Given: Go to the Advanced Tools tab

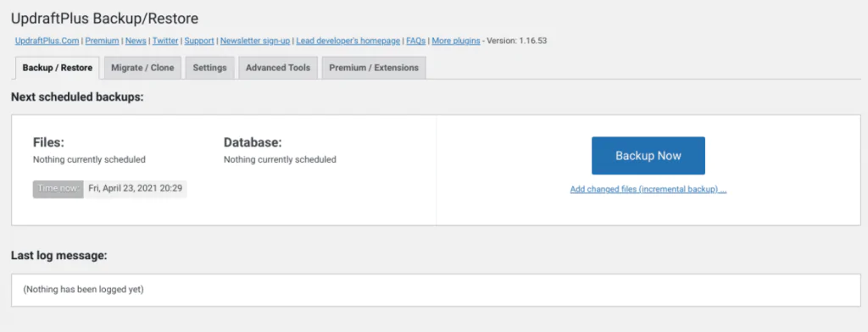Looking at the screenshot, I should coord(278,68).
